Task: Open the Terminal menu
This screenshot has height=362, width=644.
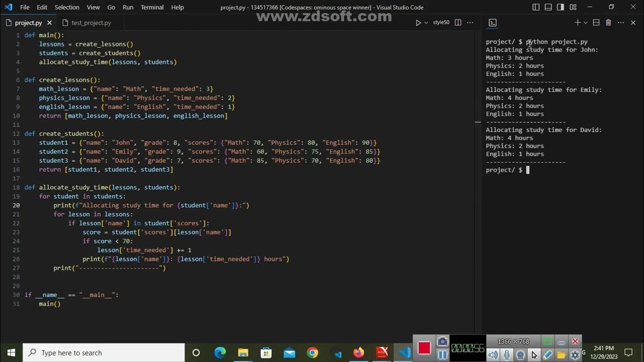Action: (152, 7)
